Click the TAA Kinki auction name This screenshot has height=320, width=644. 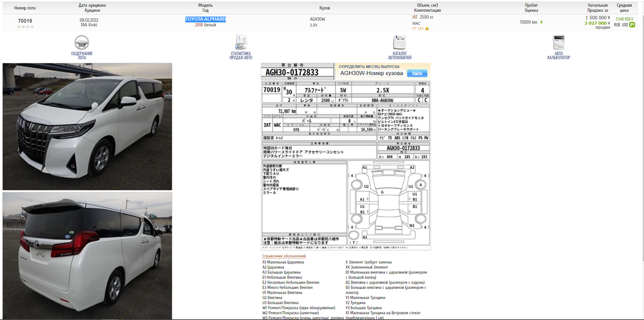coord(89,25)
